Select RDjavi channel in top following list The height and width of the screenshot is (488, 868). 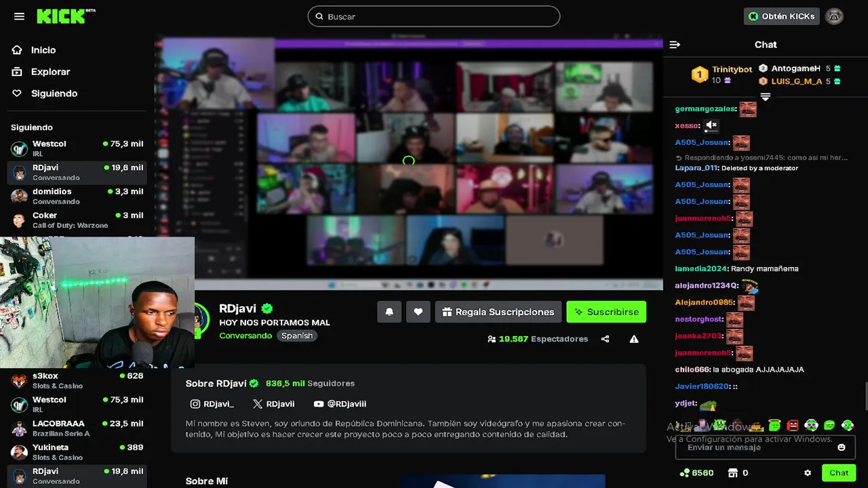[x=77, y=172]
